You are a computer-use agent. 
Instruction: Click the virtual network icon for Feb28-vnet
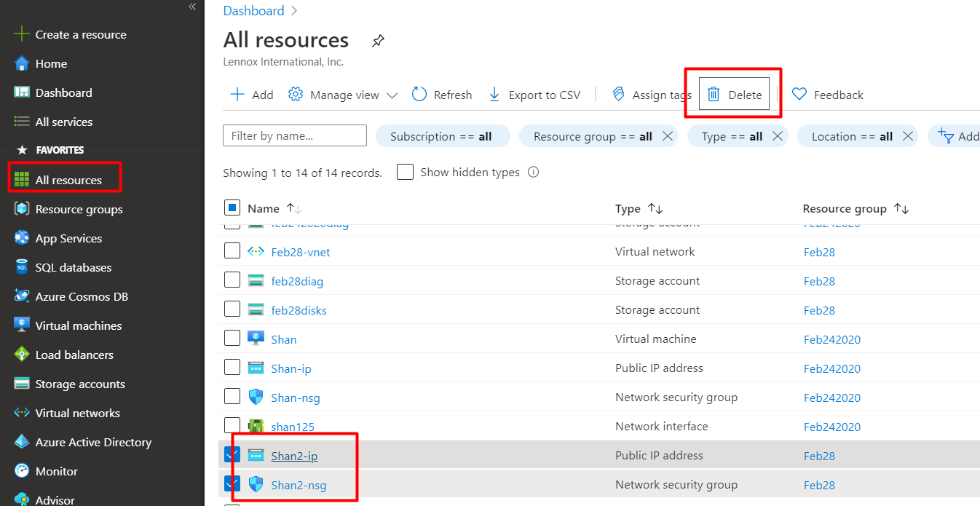click(256, 252)
